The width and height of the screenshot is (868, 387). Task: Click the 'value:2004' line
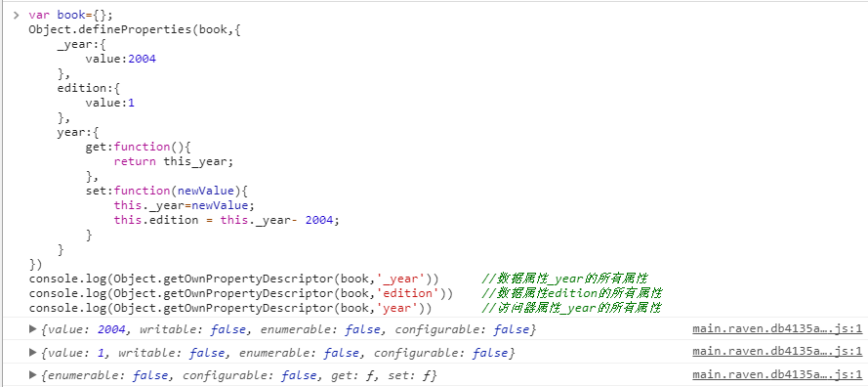coord(121,59)
